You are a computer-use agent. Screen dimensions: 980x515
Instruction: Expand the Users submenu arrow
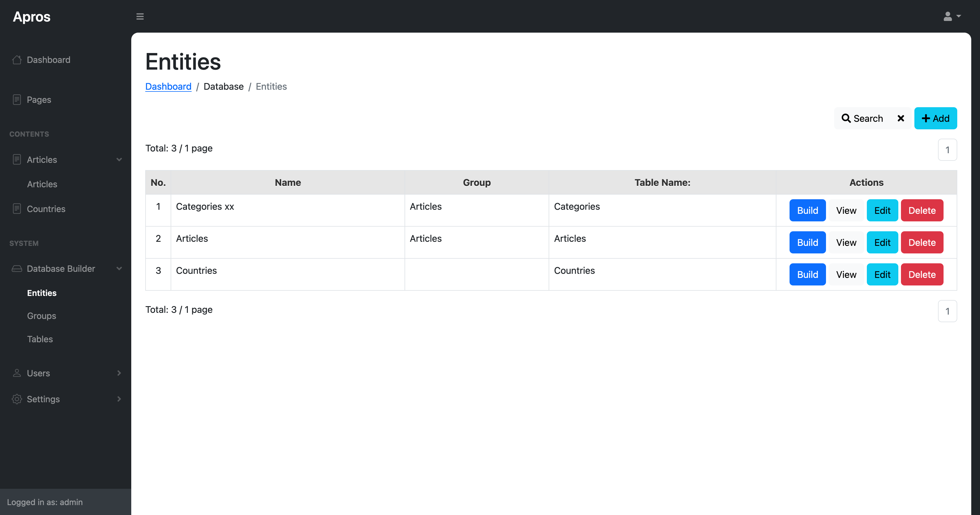tap(119, 373)
